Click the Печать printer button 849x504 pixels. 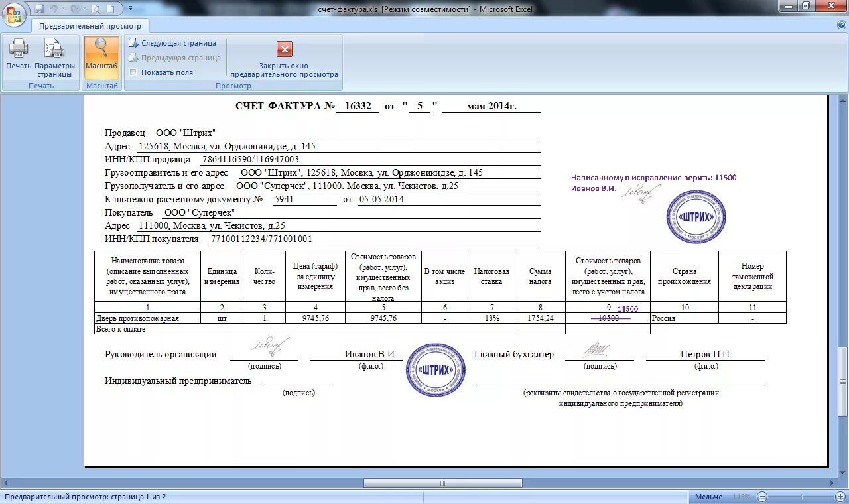tap(19, 54)
